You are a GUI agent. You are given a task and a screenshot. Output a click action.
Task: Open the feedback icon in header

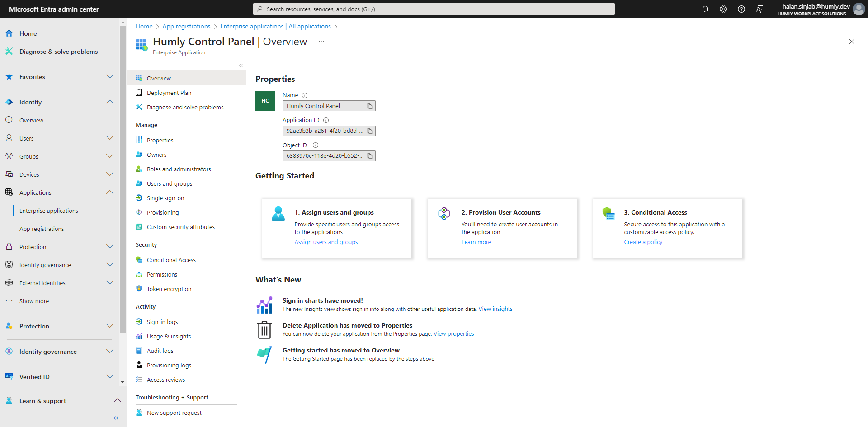pos(759,9)
